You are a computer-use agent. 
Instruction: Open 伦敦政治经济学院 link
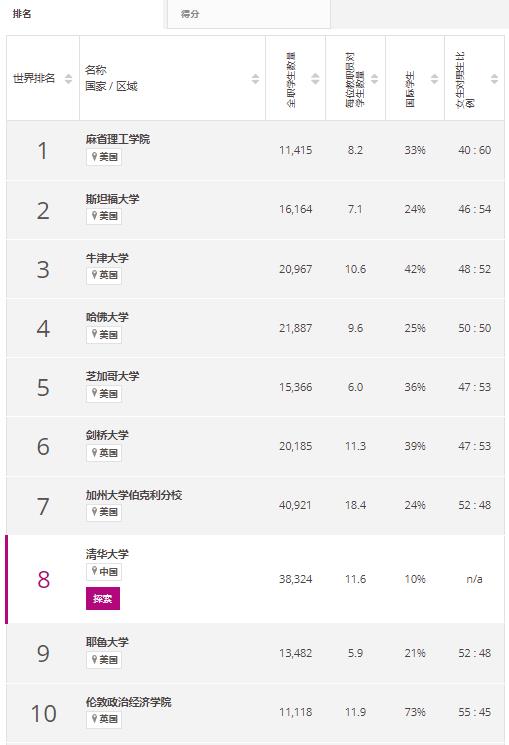click(129, 702)
